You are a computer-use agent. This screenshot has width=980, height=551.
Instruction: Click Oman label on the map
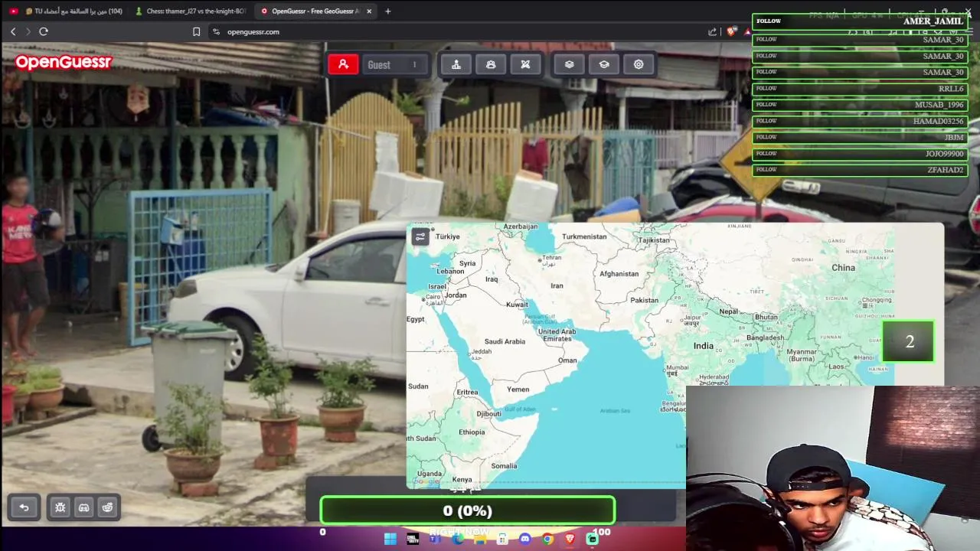point(567,360)
